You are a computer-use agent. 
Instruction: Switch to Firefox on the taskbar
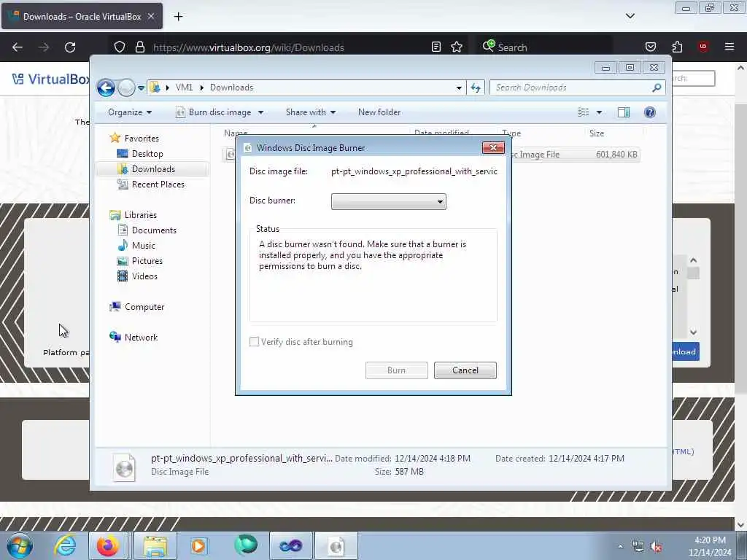(x=108, y=545)
